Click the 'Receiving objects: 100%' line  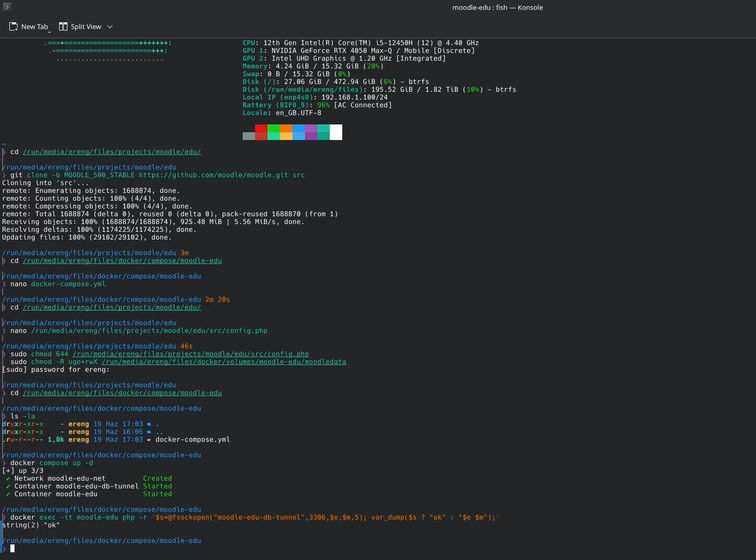(153, 222)
